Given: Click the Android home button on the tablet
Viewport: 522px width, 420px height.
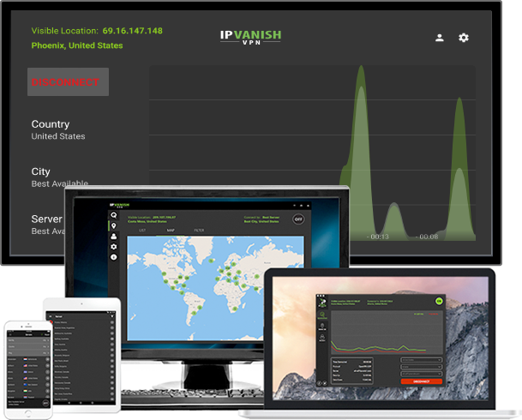Looking at the screenshot, I should [x=81, y=403].
